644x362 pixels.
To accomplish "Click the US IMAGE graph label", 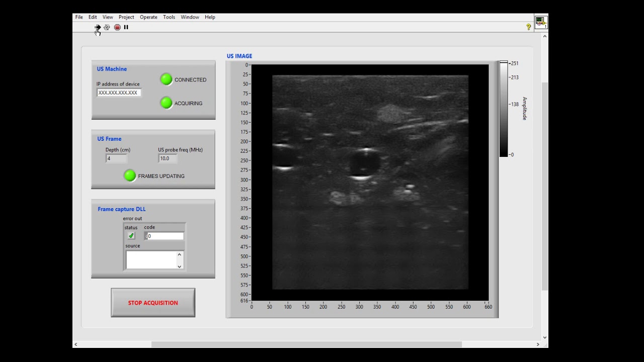I will 239,56.
